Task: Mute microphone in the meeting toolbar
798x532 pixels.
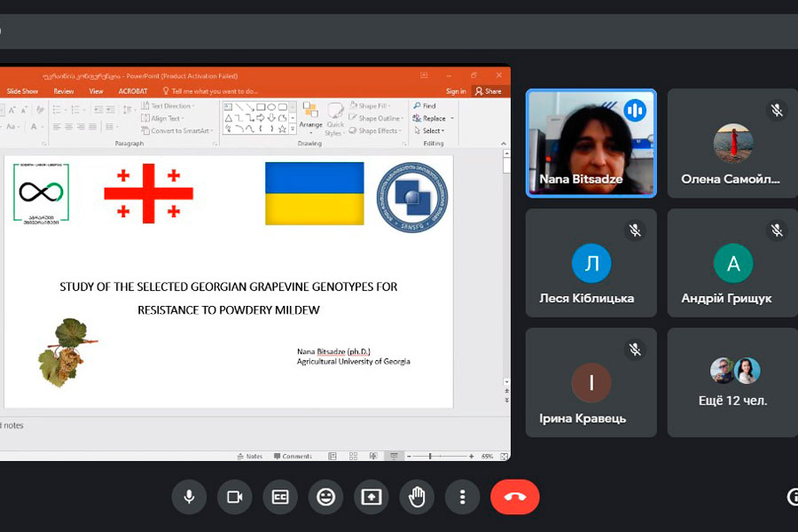Action: tap(189, 497)
